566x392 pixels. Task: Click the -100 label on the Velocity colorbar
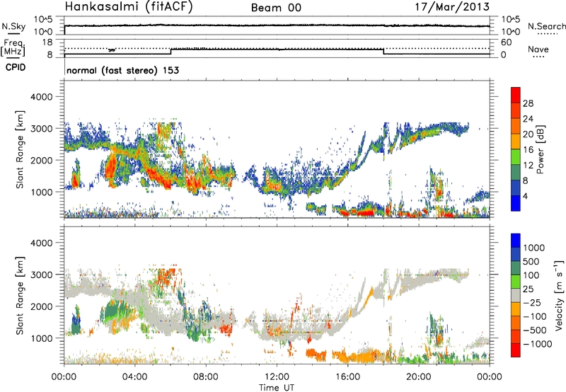(x=535, y=316)
